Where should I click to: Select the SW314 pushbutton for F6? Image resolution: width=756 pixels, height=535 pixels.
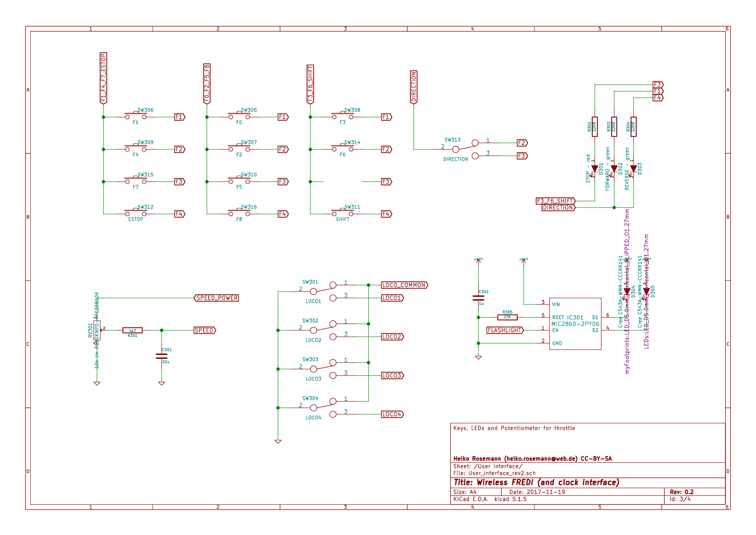(343, 148)
